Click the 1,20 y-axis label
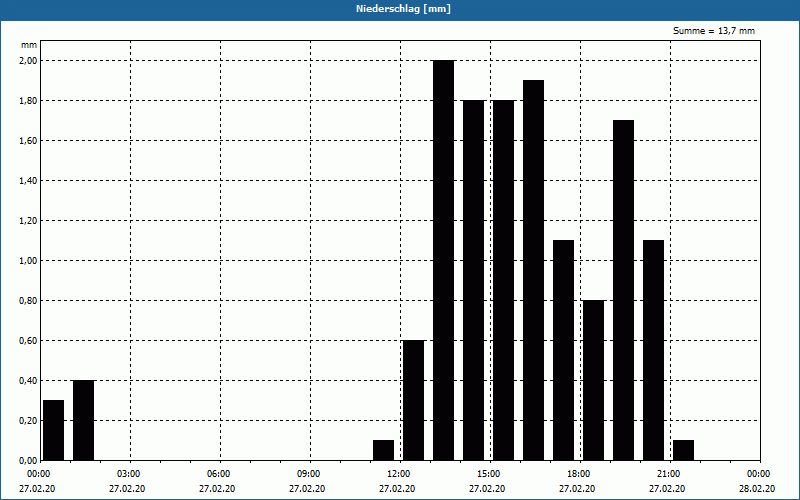 pyautogui.click(x=29, y=220)
